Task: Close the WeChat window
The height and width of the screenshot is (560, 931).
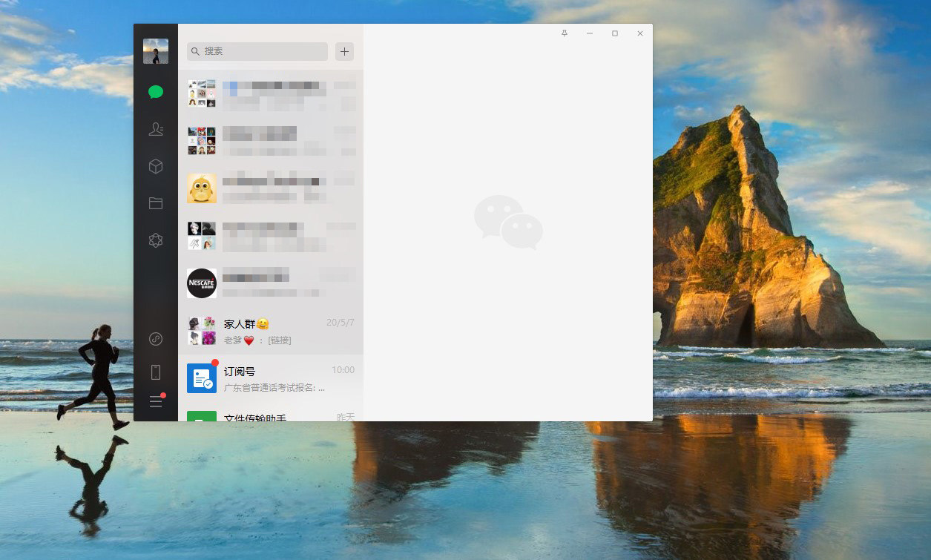Action: click(x=640, y=33)
